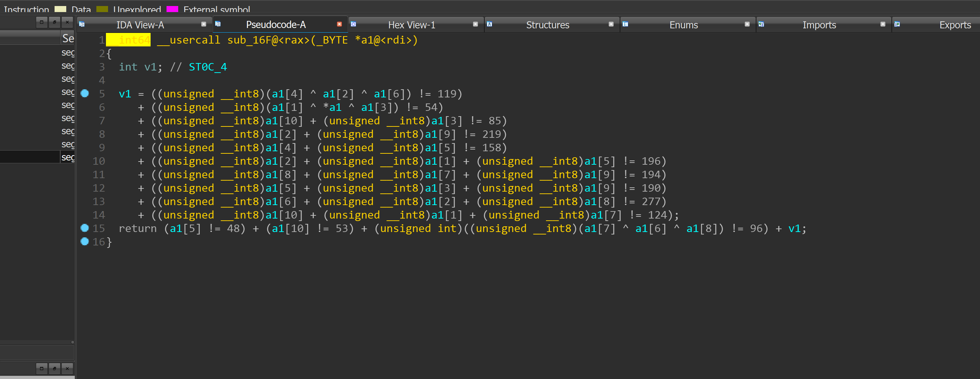The image size is (980, 379).
Task: Click the constant 53 in the return statement
Action: [x=342, y=228]
